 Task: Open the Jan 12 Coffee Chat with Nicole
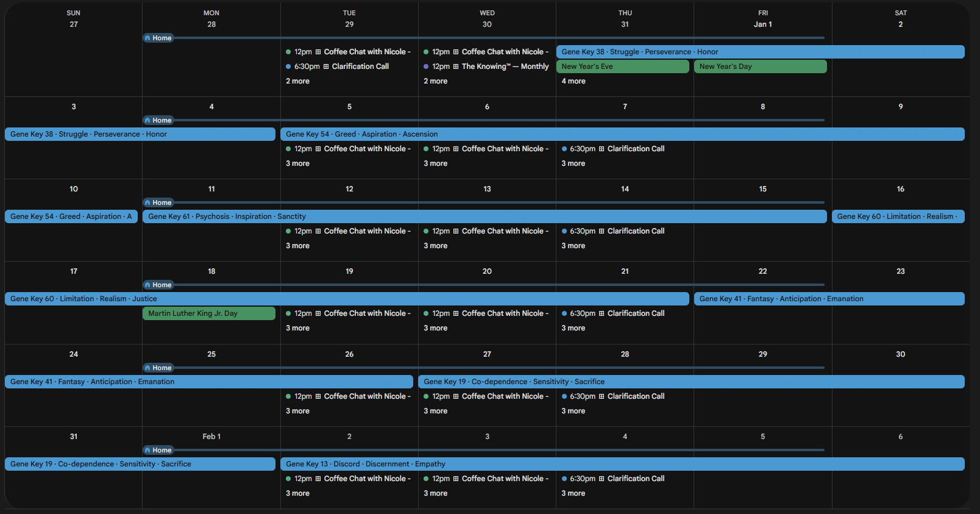pos(349,231)
